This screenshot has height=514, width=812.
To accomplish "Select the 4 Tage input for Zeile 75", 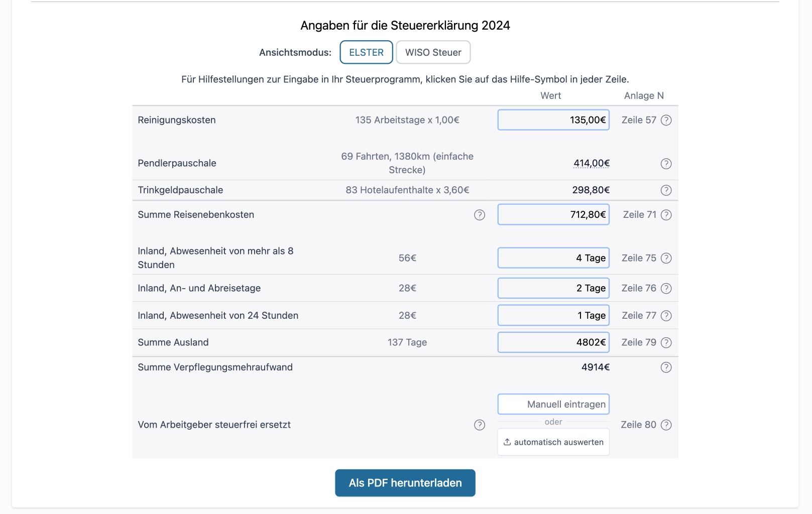I will pyautogui.click(x=553, y=258).
